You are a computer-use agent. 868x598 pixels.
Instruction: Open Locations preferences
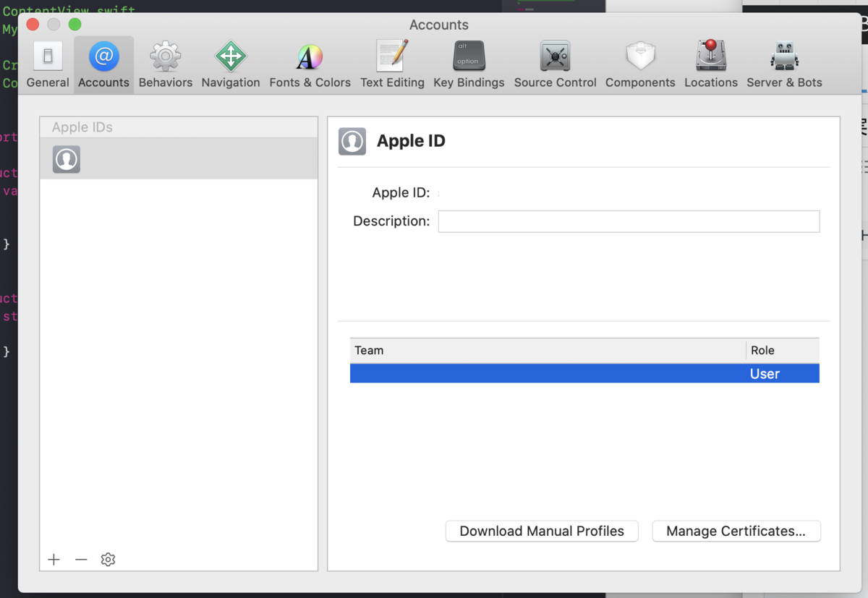711,65
